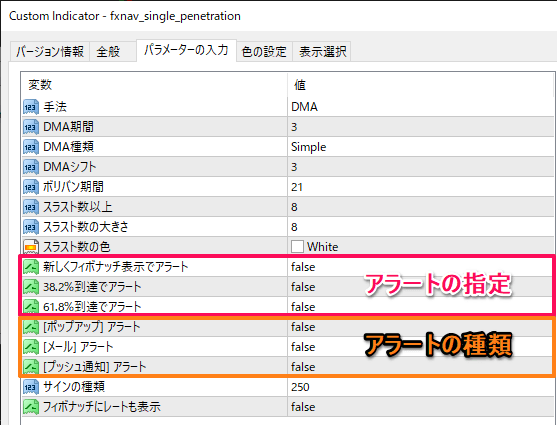Viewport: 557px width, 425px height.
Task: Click the color icon beside スラスト数の色
Action: tap(31, 247)
